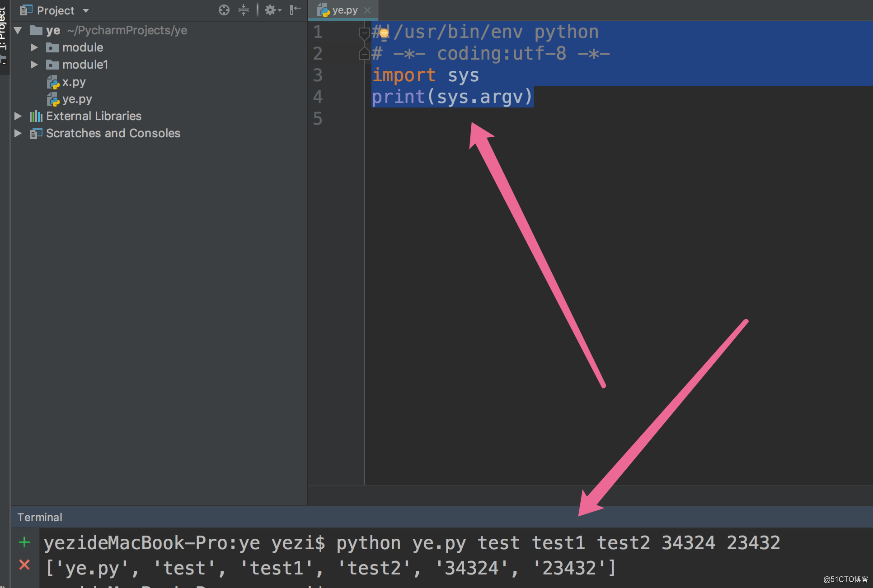Viewport: 873px width, 588px height.
Task: Expand Scratches and Consoles node
Action: [x=18, y=133]
